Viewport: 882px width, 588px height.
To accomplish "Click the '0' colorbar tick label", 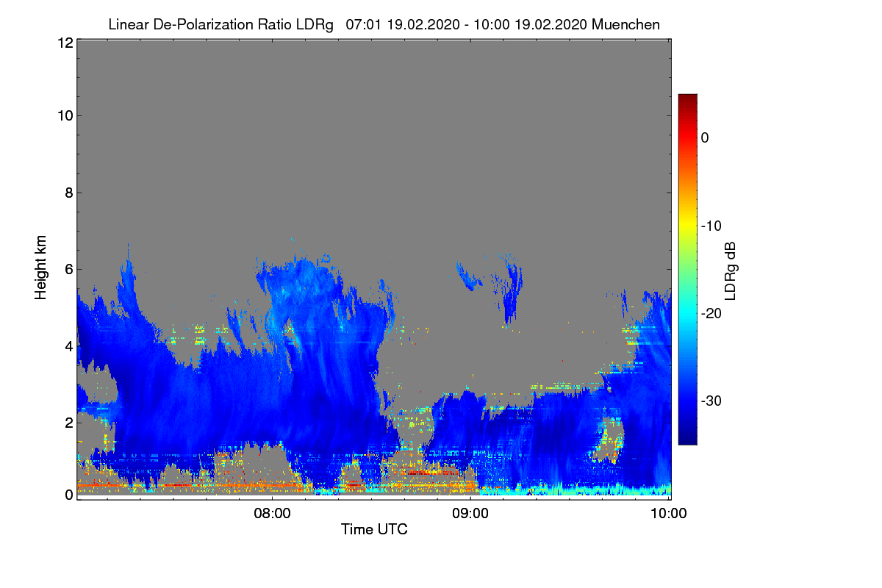I will (705, 137).
